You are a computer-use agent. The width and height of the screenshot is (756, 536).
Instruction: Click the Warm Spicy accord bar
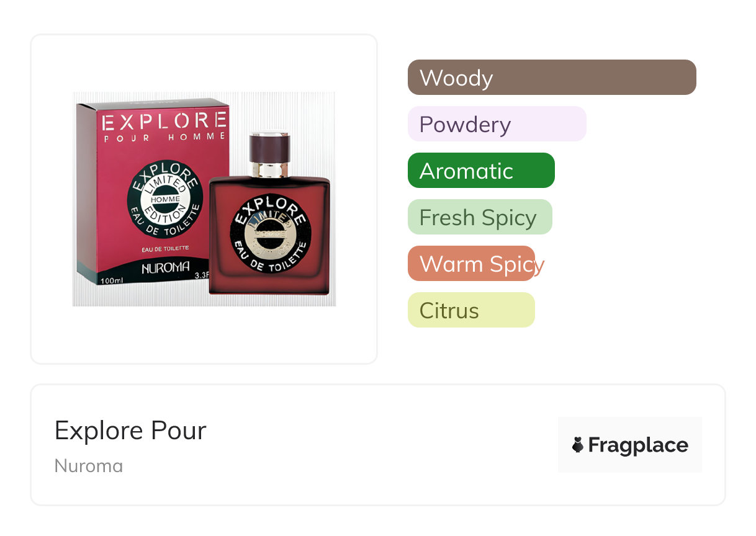click(472, 264)
